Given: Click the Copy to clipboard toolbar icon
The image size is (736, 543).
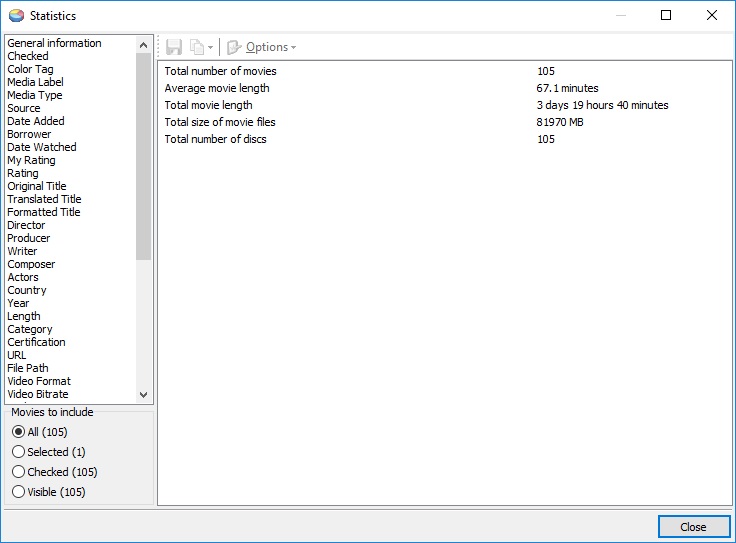Looking at the screenshot, I should (x=197, y=47).
